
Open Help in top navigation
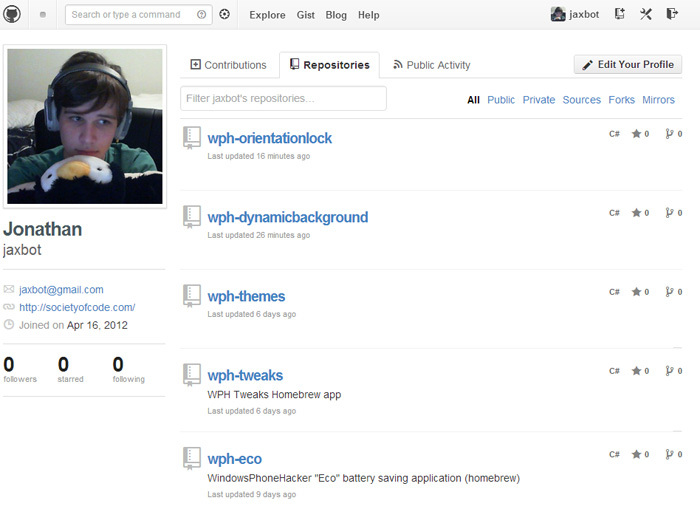coord(369,15)
